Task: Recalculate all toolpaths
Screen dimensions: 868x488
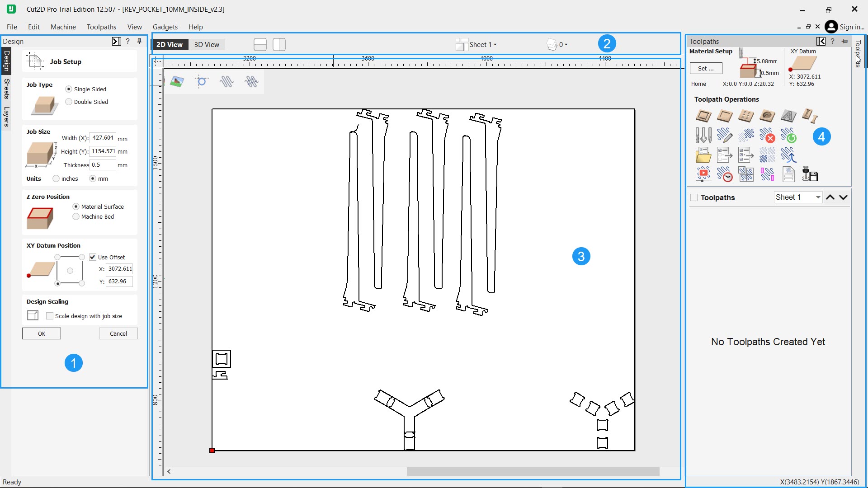Action: coord(790,136)
